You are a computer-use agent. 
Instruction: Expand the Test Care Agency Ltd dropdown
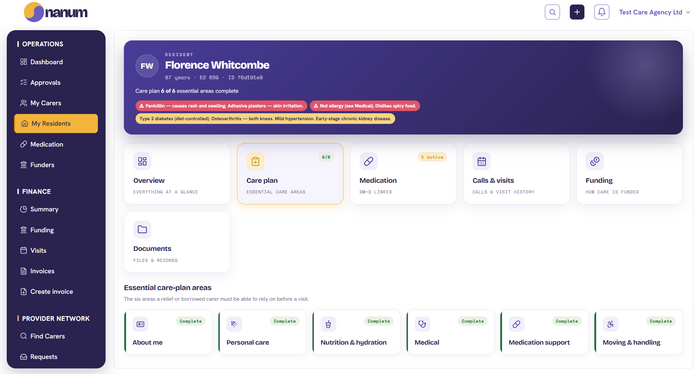(x=654, y=12)
